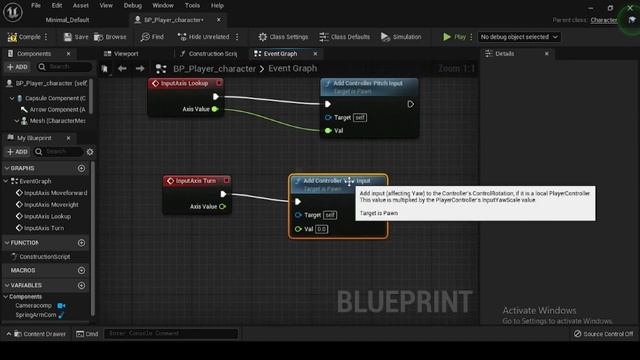
Task: Click Axis Value pin on InputAxis Turn
Action: [x=222, y=207]
